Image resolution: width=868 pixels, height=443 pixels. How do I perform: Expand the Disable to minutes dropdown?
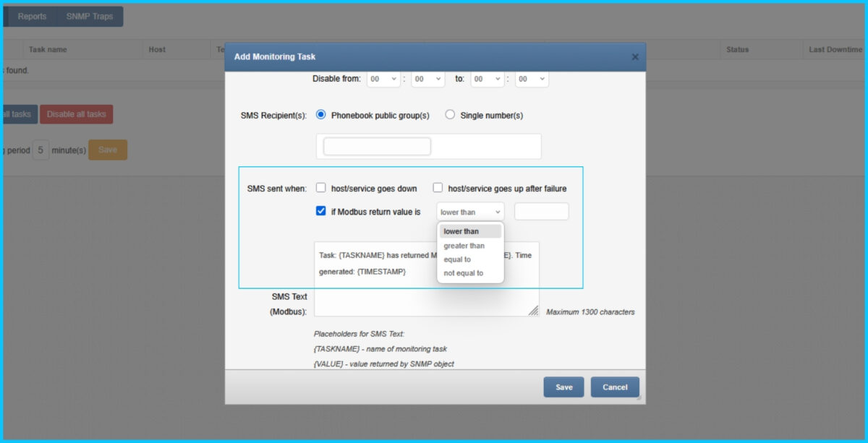(532, 79)
